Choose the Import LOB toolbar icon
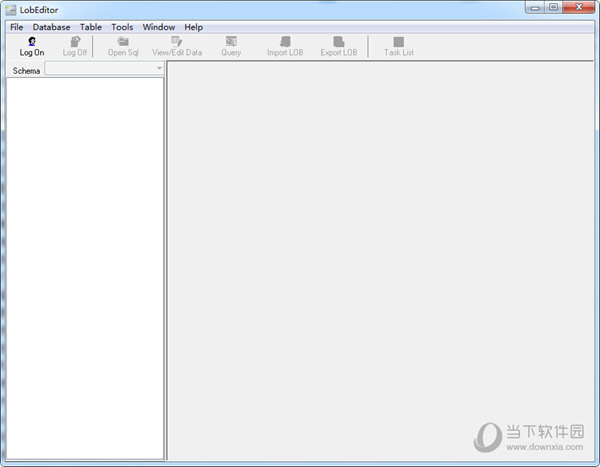This screenshot has height=467, width=600. pos(285,41)
